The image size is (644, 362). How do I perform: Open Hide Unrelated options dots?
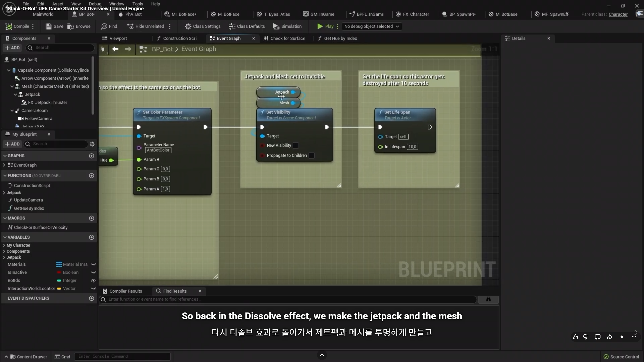click(x=170, y=26)
